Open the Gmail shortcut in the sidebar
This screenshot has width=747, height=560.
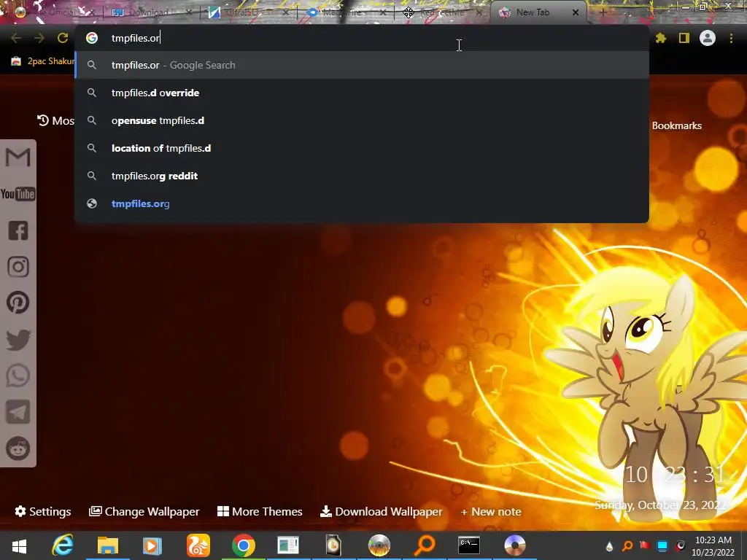[x=18, y=157]
